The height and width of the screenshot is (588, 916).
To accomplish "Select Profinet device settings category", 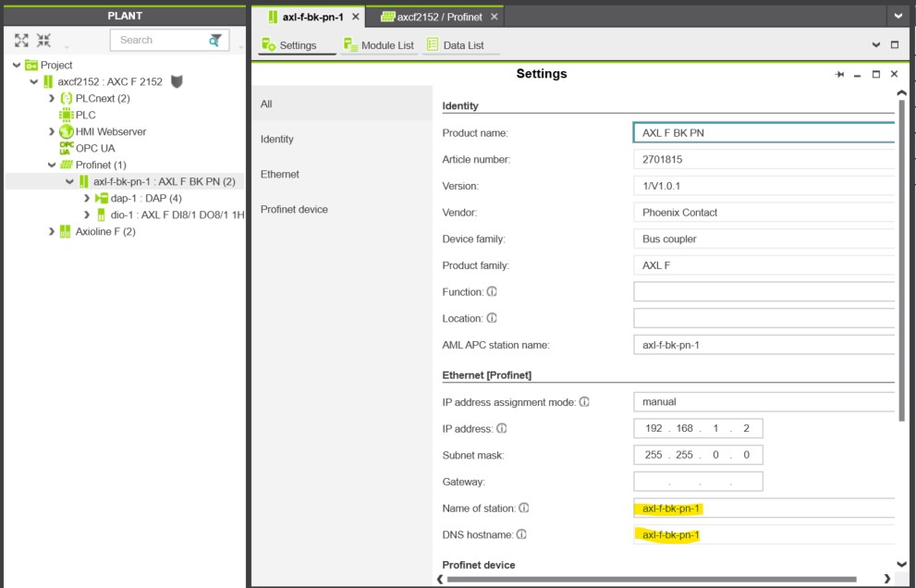I will click(x=295, y=209).
